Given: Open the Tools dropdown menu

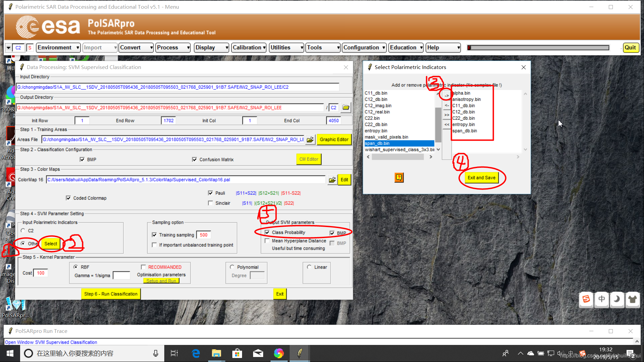Looking at the screenshot, I should click(x=323, y=48).
